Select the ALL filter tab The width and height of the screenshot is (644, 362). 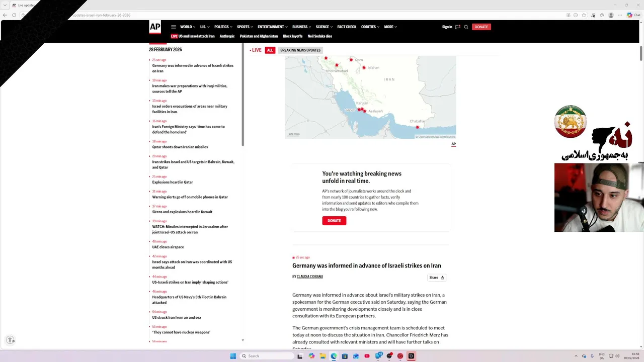coord(270,50)
